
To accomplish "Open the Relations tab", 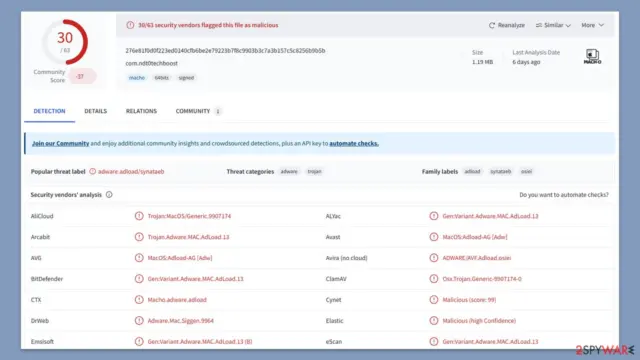I will point(141,111).
